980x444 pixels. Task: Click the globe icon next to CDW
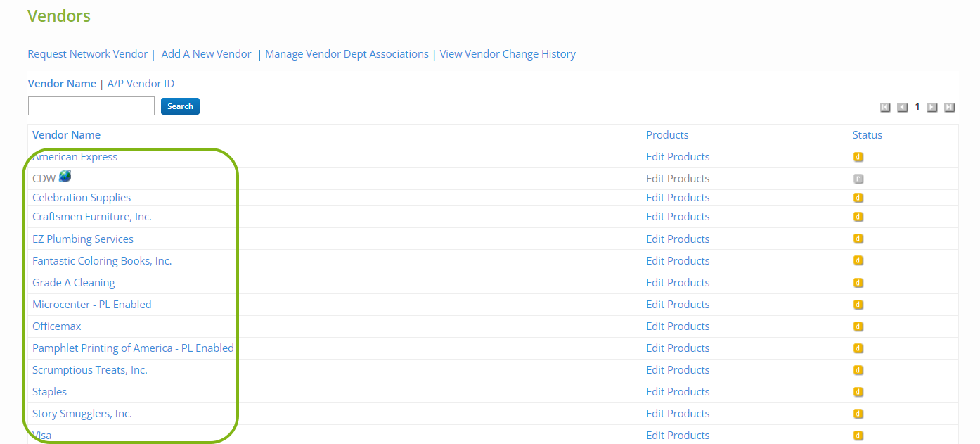point(65,177)
